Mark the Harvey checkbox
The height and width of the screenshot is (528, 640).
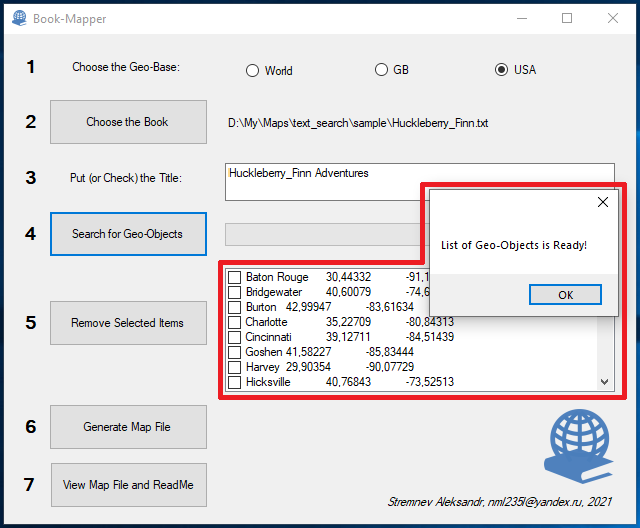coord(234,367)
